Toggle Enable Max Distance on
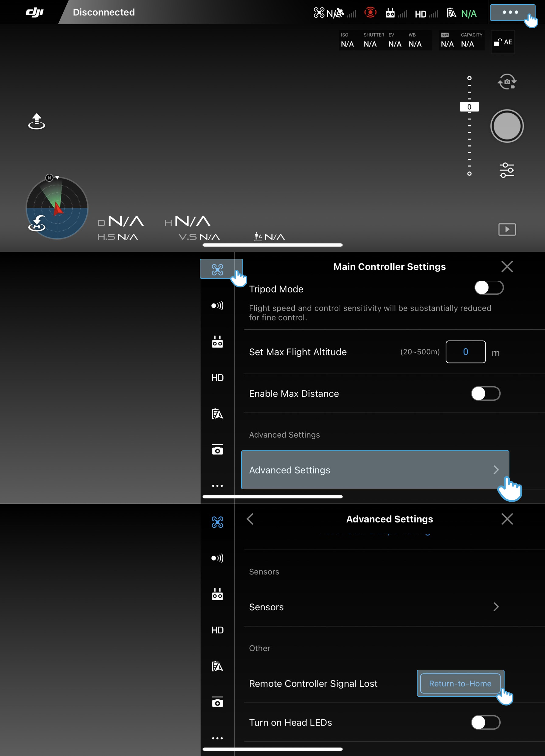This screenshot has height=756, width=545. [485, 394]
